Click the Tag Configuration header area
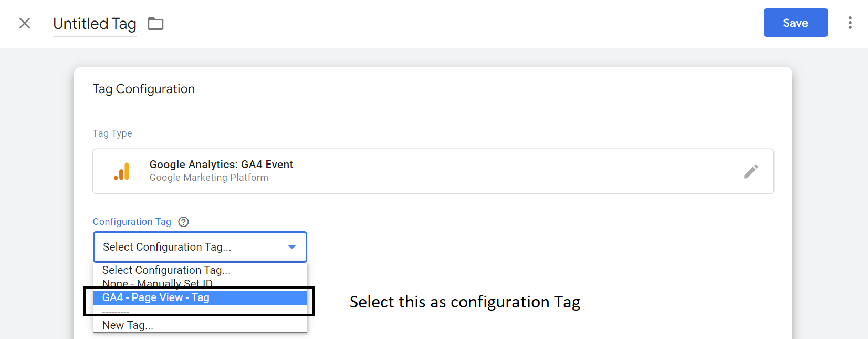The height and width of the screenshot is (339, 868). pyautogui.click(x=143, y=88)
